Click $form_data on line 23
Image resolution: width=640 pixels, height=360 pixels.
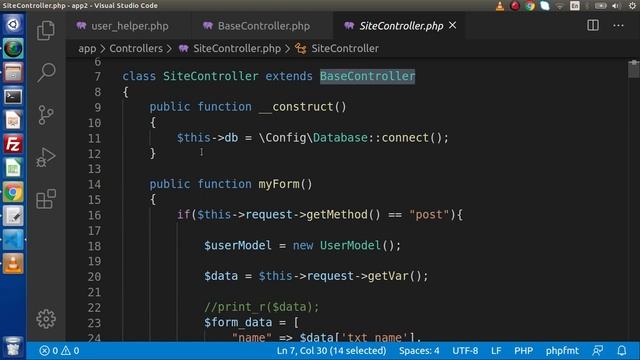pyautogui.click(x=238, y=322)
